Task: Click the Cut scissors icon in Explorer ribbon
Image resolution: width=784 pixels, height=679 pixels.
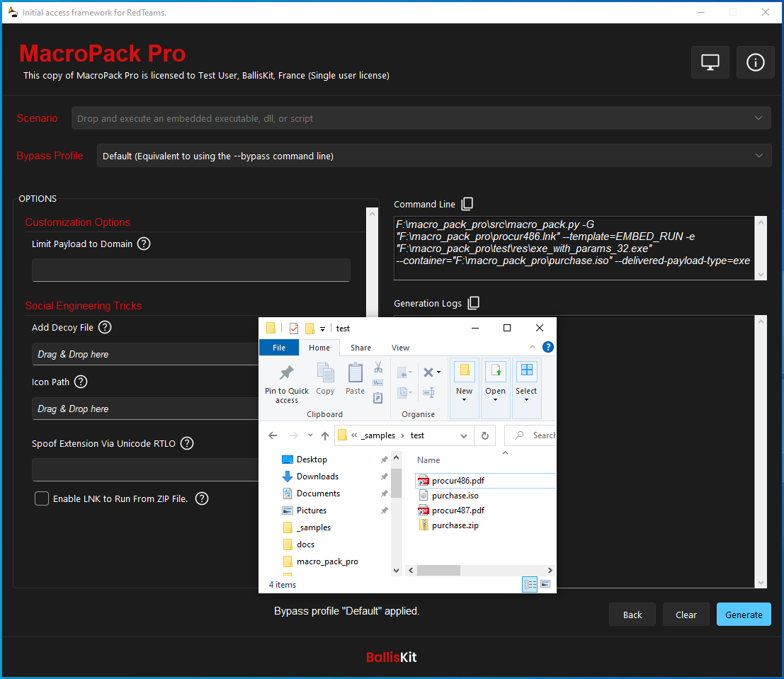Action: point(378,367)
